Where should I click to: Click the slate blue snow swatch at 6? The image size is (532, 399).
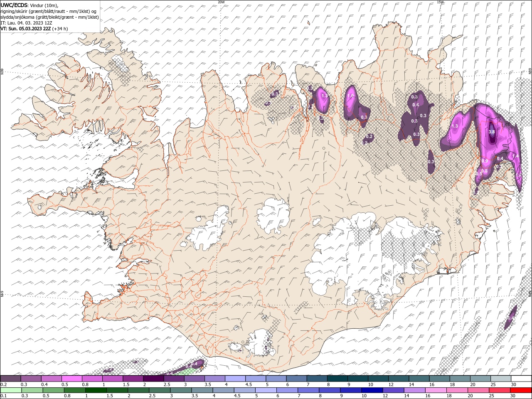297,379
